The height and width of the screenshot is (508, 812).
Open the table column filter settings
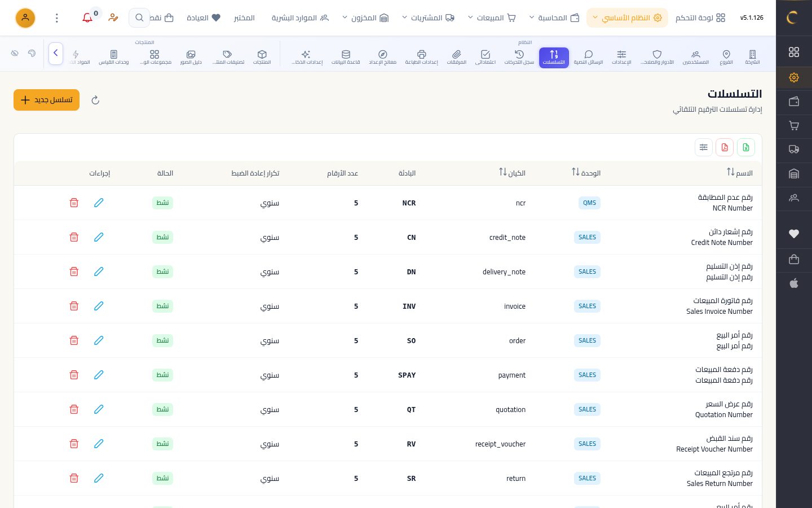point(704,147)
